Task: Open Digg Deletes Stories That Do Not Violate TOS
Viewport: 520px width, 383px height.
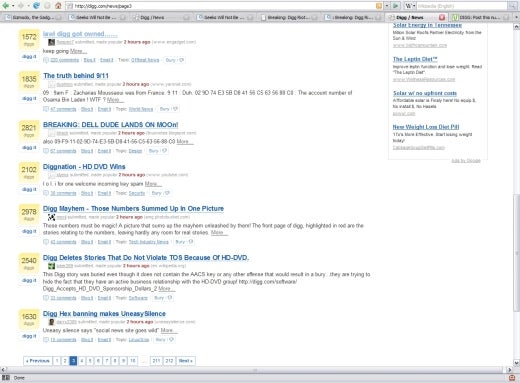Action: [146, 258]
